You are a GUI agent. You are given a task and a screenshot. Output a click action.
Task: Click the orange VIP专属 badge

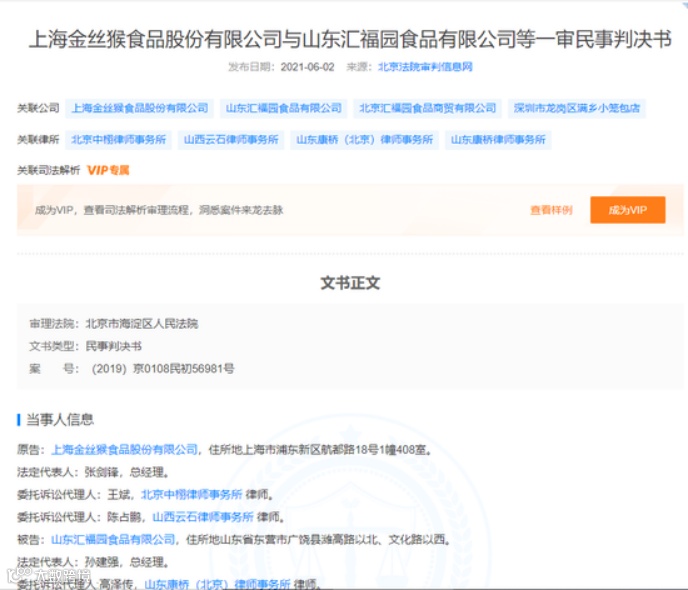[x=108, y=170]
